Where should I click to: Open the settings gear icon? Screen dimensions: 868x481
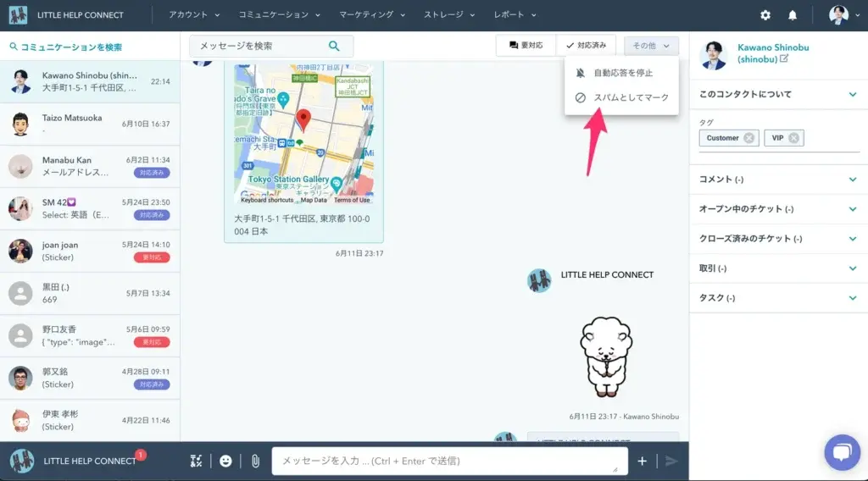(x=765, y=15)
